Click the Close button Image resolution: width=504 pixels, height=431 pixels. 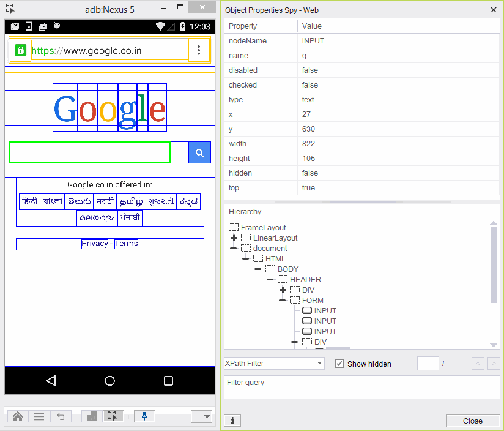tap(472, 421)
